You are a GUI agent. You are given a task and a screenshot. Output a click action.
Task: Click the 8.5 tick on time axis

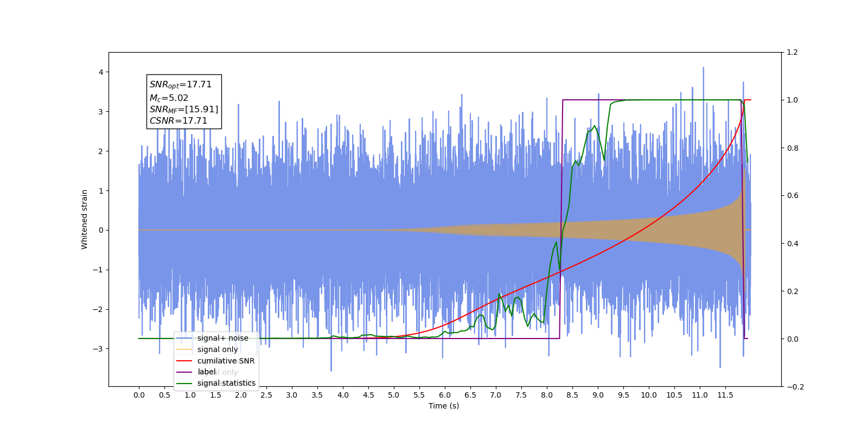(572, 395)
